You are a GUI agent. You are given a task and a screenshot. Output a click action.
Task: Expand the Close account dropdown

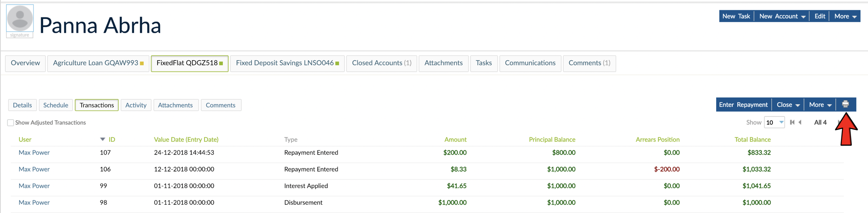[x=788, y=104]
